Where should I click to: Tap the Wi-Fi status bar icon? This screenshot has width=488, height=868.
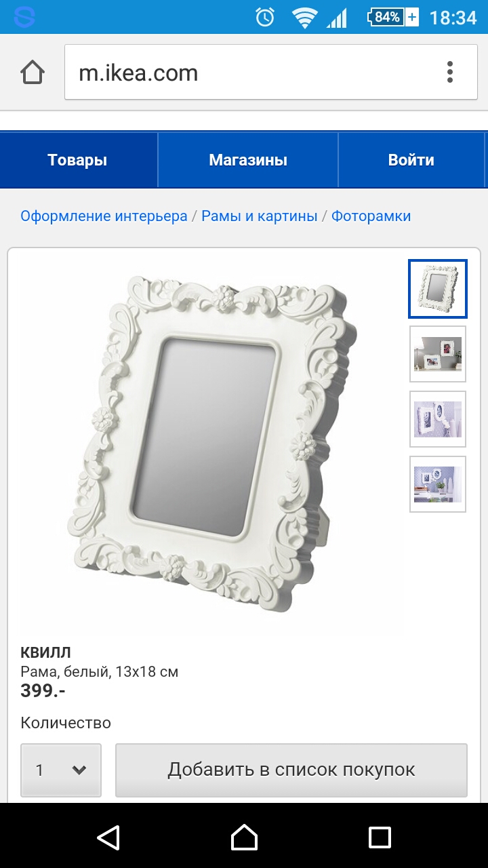click(x=304, y=17)
